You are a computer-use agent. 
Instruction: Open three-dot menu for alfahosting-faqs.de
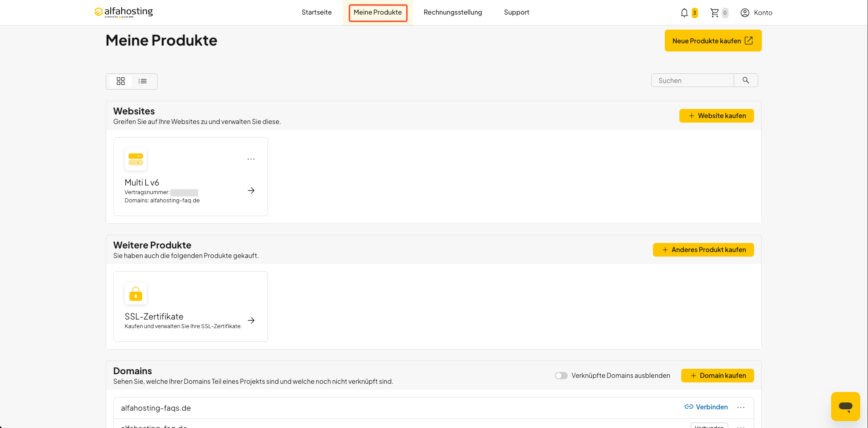point(741,407)
